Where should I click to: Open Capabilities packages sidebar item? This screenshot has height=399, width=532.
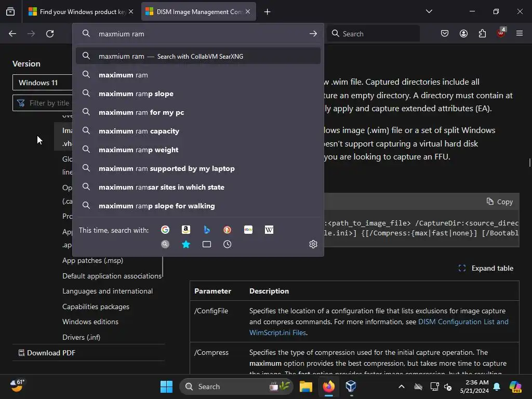coord(96,307)
